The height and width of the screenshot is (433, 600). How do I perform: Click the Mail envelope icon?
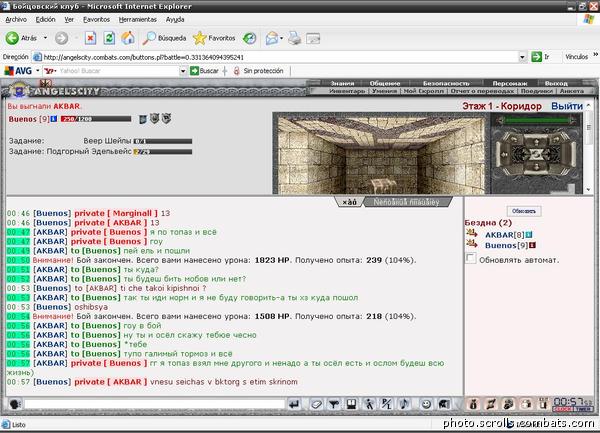point(271,38)
